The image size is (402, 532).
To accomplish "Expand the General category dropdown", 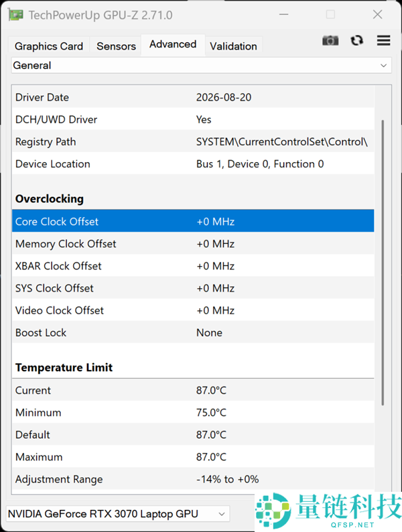I will pos(201,65).
